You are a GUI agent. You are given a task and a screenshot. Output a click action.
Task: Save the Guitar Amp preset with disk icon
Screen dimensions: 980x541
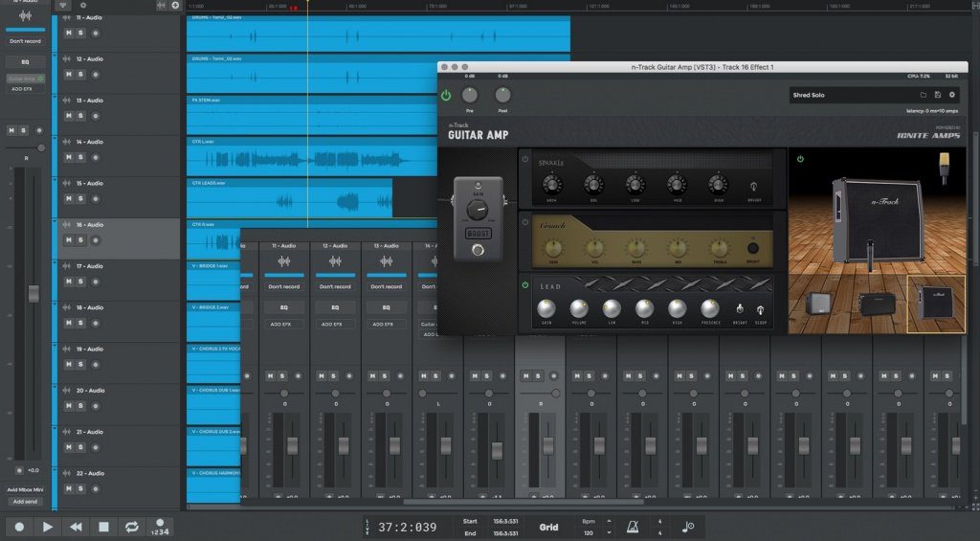click(x=938, y=95)
